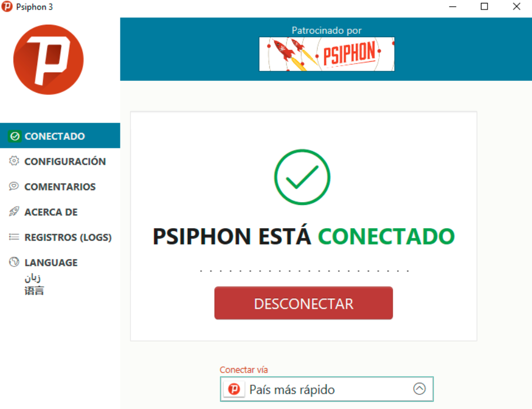Viewport: 532px width, 409px height.
Task: Open the sponsored PSIPHON rocket banner
Action: [327, 54]
